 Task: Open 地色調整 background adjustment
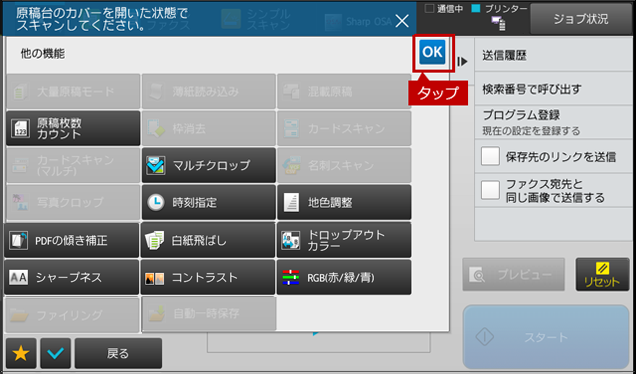pyautogui.click(x=344, y=202)
